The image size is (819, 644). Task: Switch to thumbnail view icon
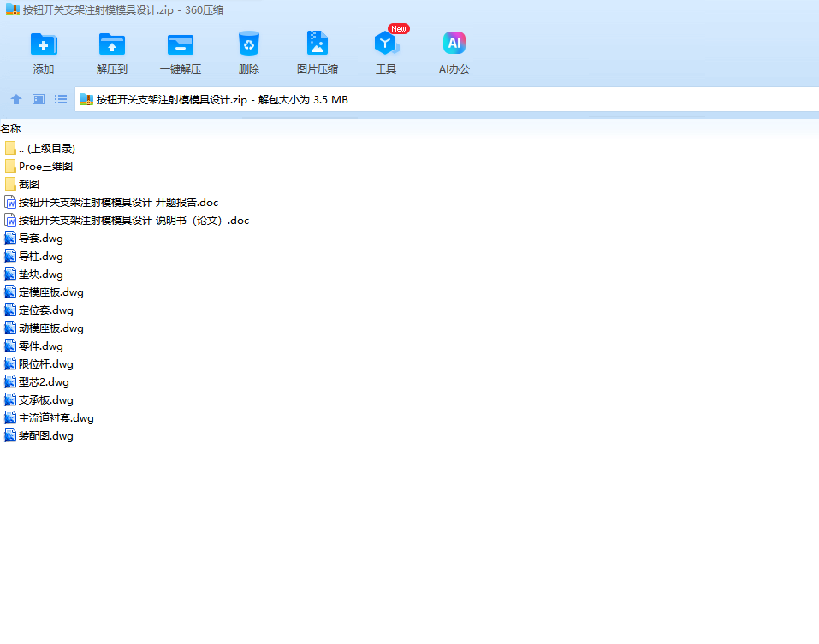tap(39, 99)
